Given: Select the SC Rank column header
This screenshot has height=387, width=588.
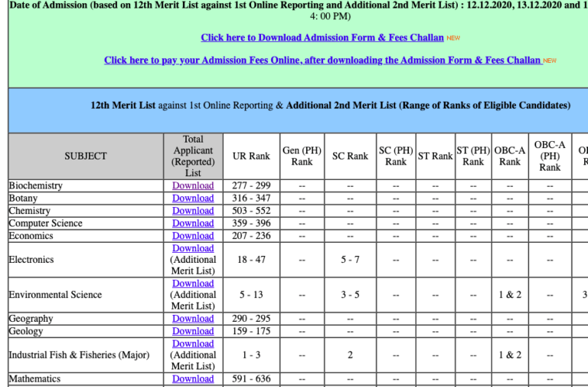Looking at the screenshot, I should point(350,156).
